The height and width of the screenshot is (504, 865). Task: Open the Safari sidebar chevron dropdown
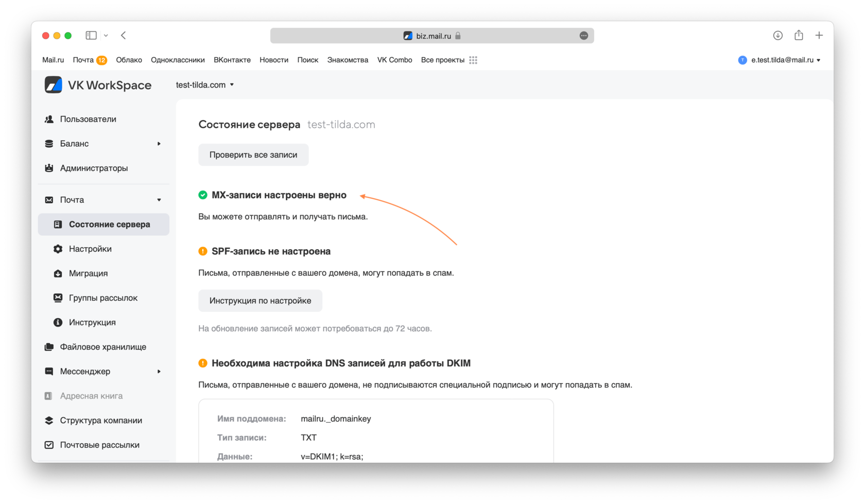106,36
